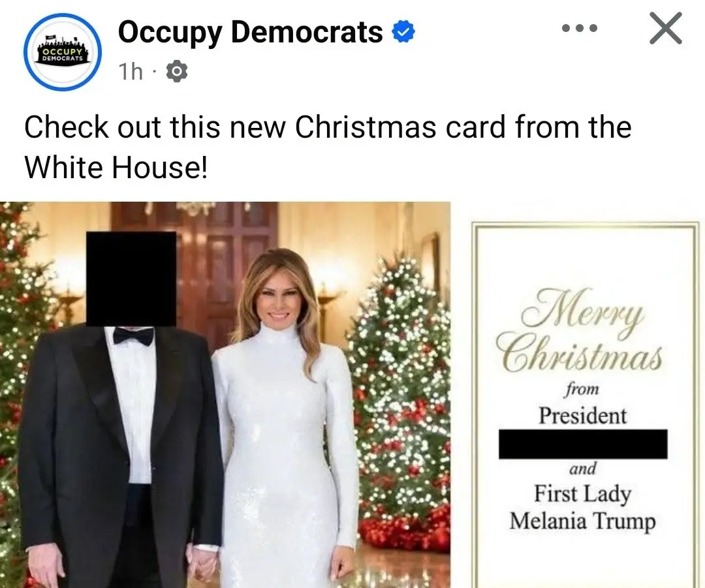The image size is (705, 588).
Task: Open the three-dot post options menu
Action: pyautogui.click(x=580, y=28)
